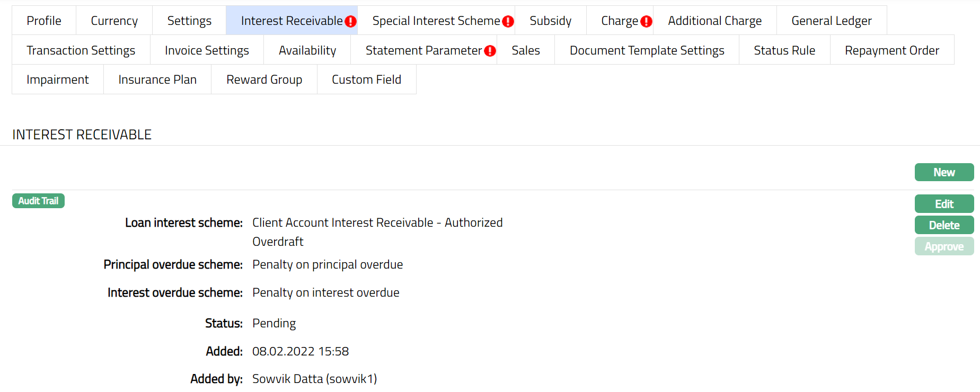
Task: View the Audit Trail
Action: point(38,201)
